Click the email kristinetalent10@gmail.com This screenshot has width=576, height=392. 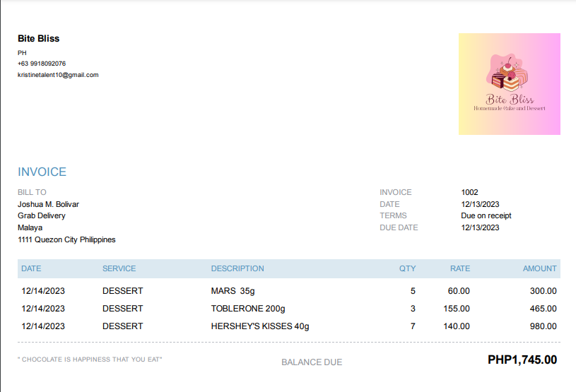[58, 75]
